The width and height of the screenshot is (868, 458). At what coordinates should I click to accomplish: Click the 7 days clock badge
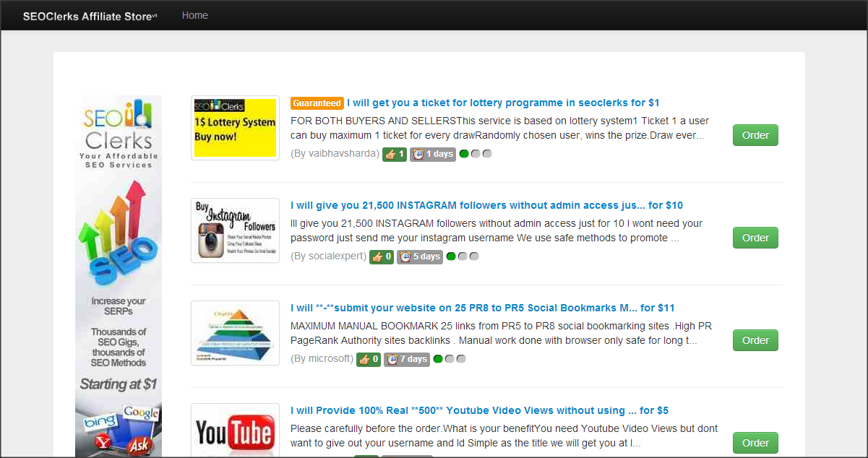pyautogui.click(x=407, y=359)
